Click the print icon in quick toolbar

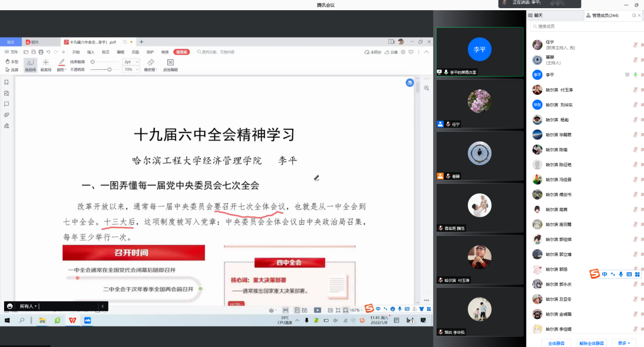[x=41, y=52]
